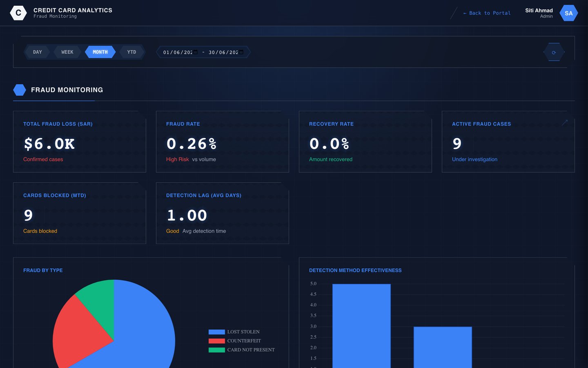
Task: Toggle the Counterfeit red legend swatch
Action: [216, 341]
